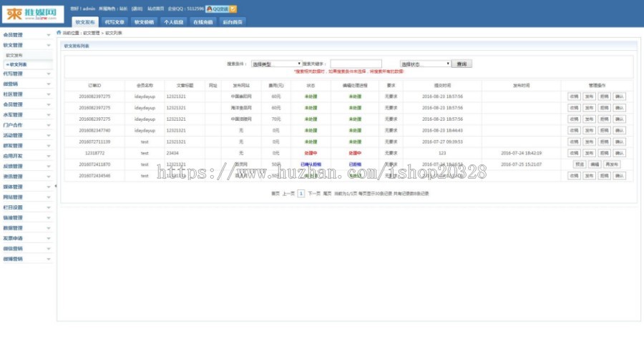Expand the 门户合作 sidebar section

click(26, 125)
